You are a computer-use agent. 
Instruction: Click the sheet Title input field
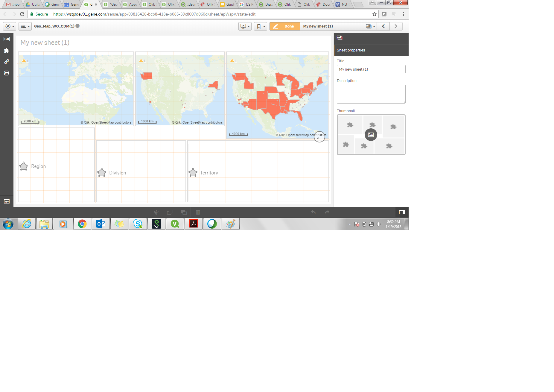[x=371, y=69]
